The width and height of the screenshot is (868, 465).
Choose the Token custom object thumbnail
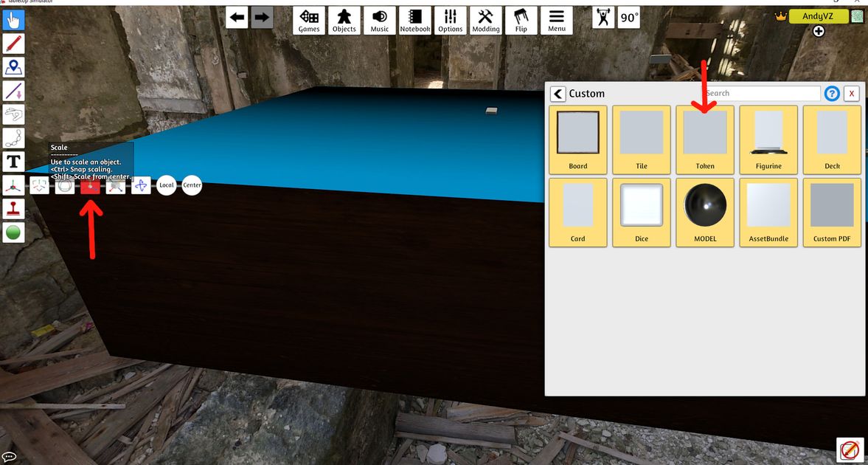click(705, 139)
